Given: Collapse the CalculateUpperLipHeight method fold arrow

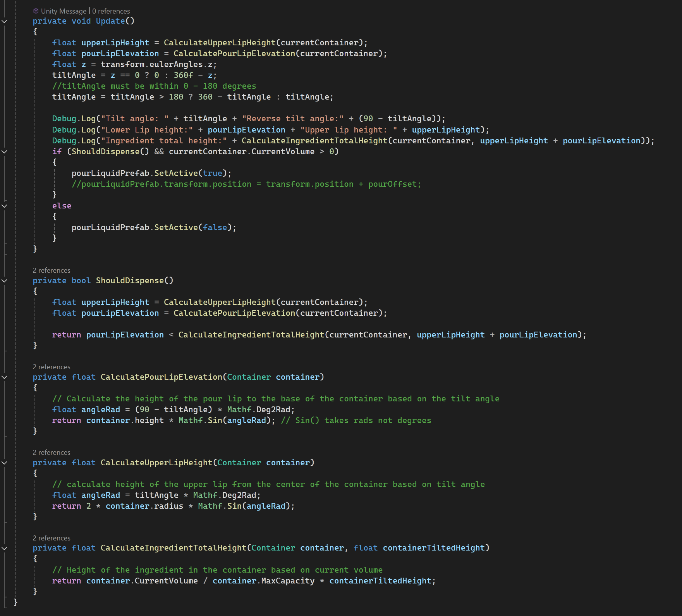Looking at the screenshot, I should coord(4,463).
